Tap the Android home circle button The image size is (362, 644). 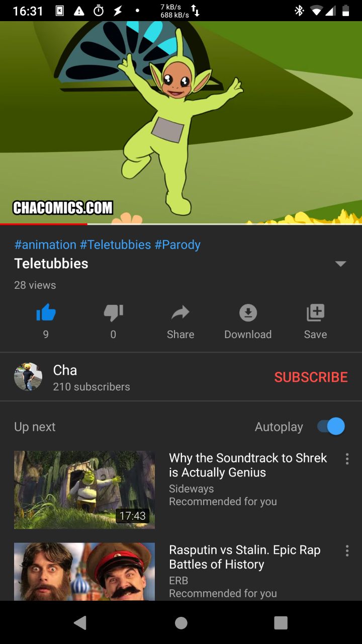[181, 622]
